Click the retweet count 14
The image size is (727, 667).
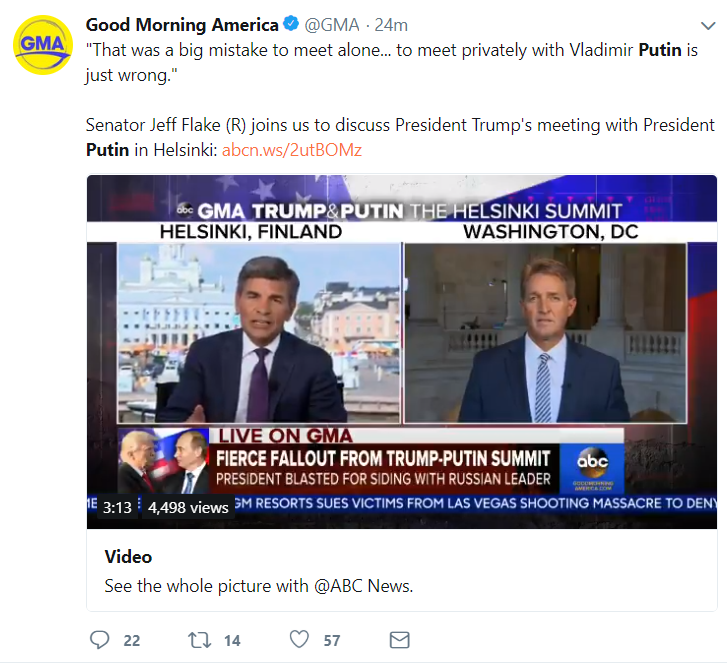pos(232,641)
